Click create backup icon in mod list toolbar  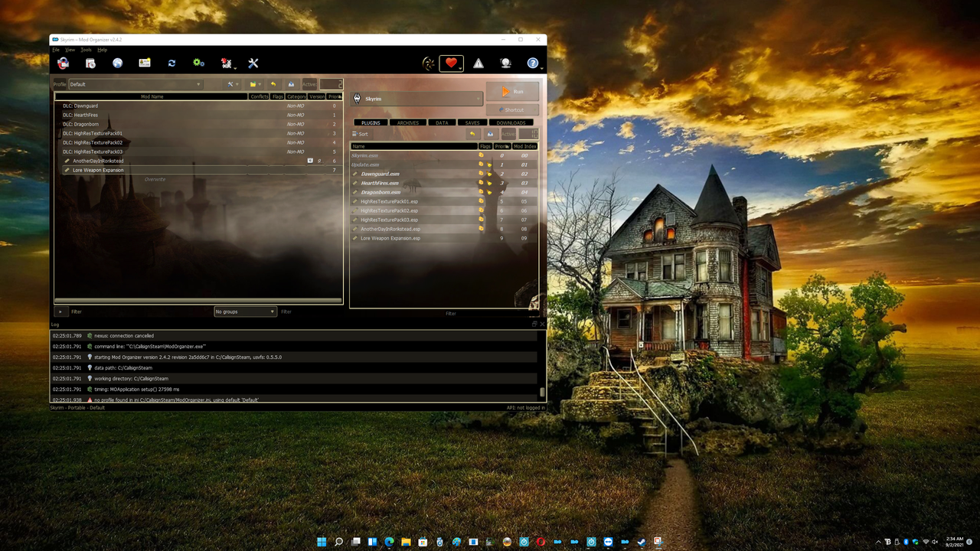tap(291, 84)
